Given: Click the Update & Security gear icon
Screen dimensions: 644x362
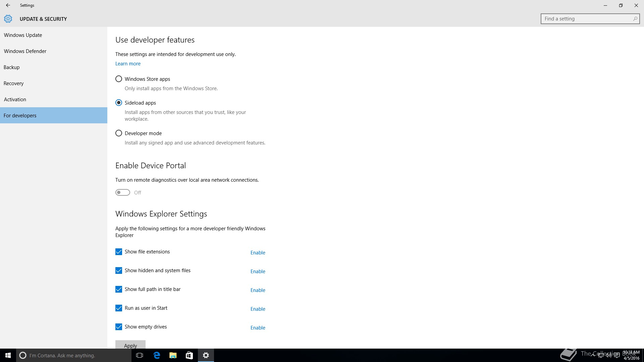Looking at the screenshot, I should pyautogui.click(x=8, y=19).
